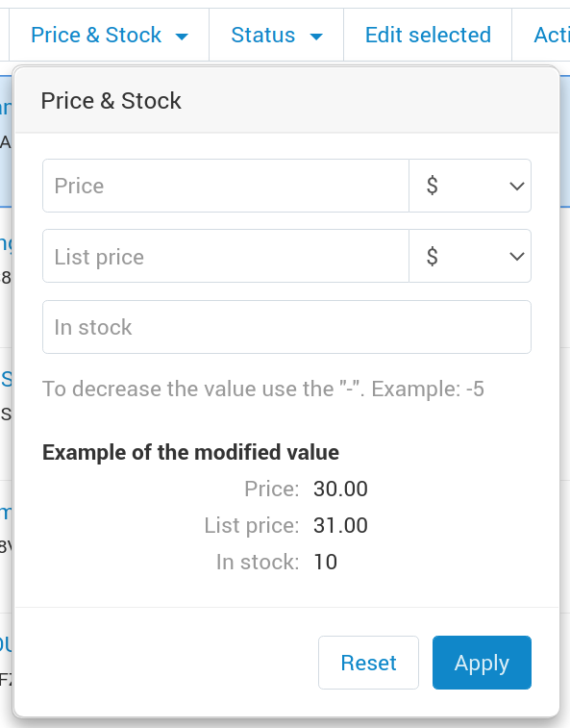Click the Reset button
The height and width of the screenshot is (728, 570).
click(368, 663)
